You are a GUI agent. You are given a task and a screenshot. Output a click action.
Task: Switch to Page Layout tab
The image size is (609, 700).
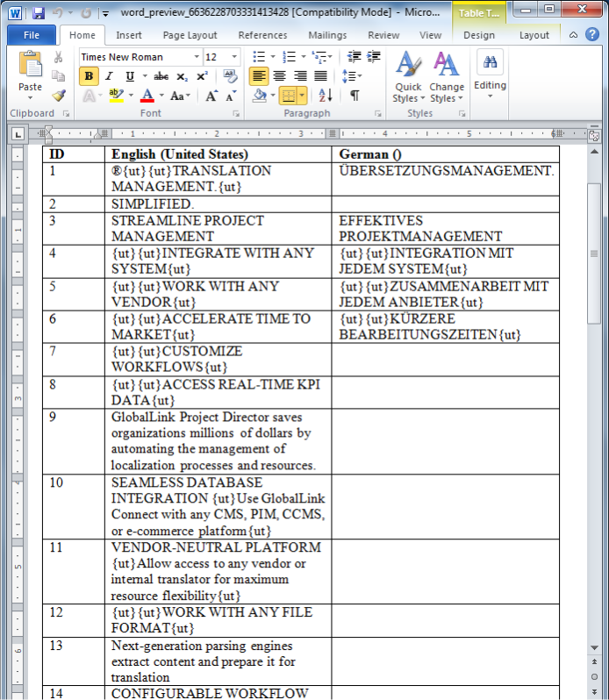[190, 35]
